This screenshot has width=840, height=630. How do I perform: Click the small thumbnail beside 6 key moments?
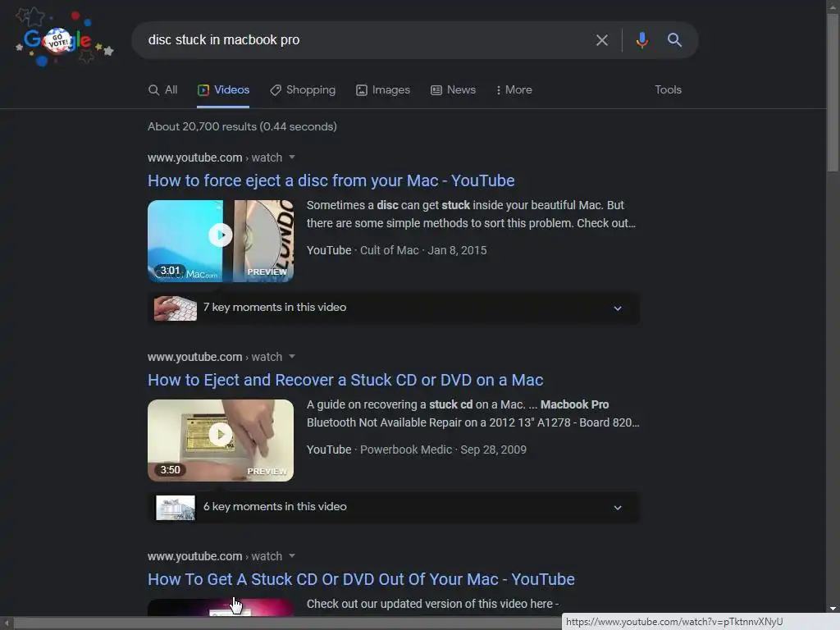click(x=176, y=507)
